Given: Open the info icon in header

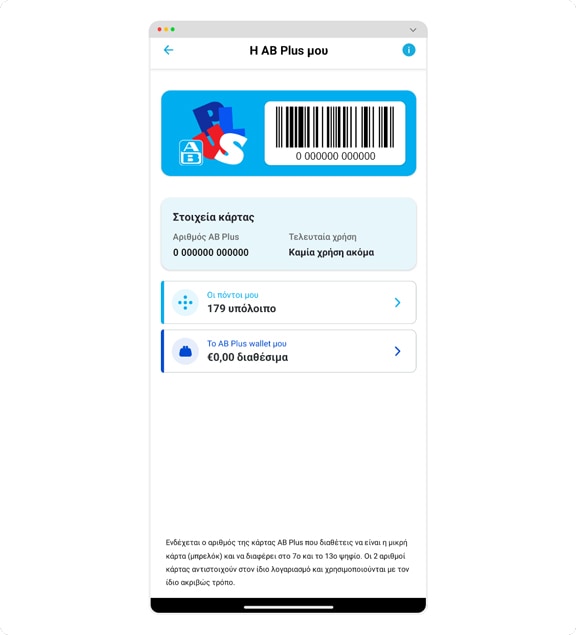Looking at the screenshot, I should pyautogui.click(x=408, y=50).
